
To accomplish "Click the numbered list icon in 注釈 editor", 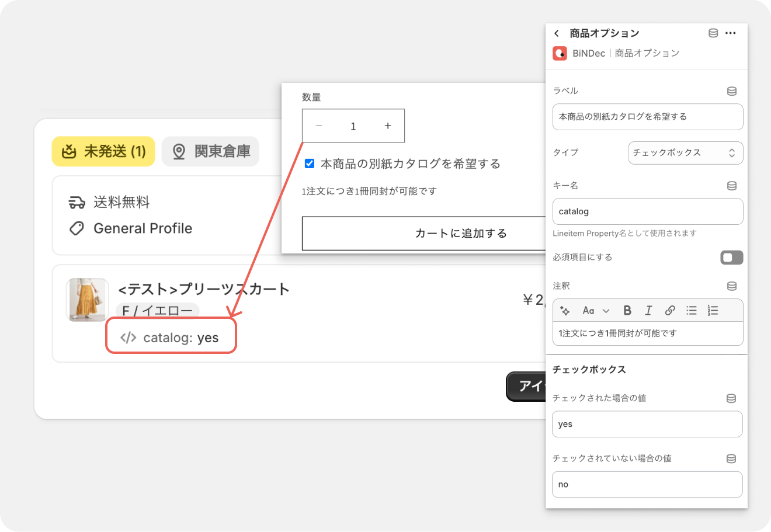I will click(x=713, y=311).
